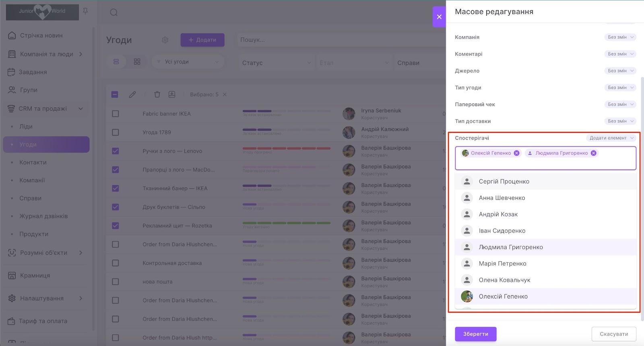This screenshot has height=346, width=644.
Task: Expand the Додати елемент dropdown
Action: pyautogui.click(x=611, y=138)
